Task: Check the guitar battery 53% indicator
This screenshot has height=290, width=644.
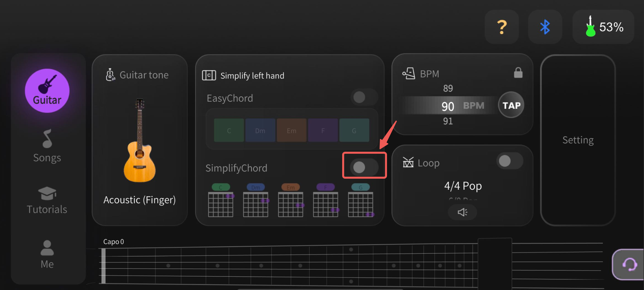Action: click(603, 27)
